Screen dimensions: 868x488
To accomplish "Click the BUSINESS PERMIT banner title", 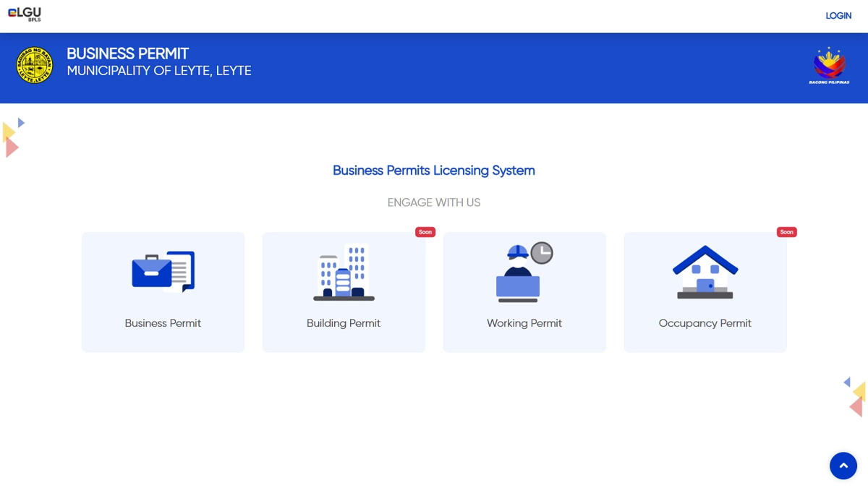I will coord(128,53).
